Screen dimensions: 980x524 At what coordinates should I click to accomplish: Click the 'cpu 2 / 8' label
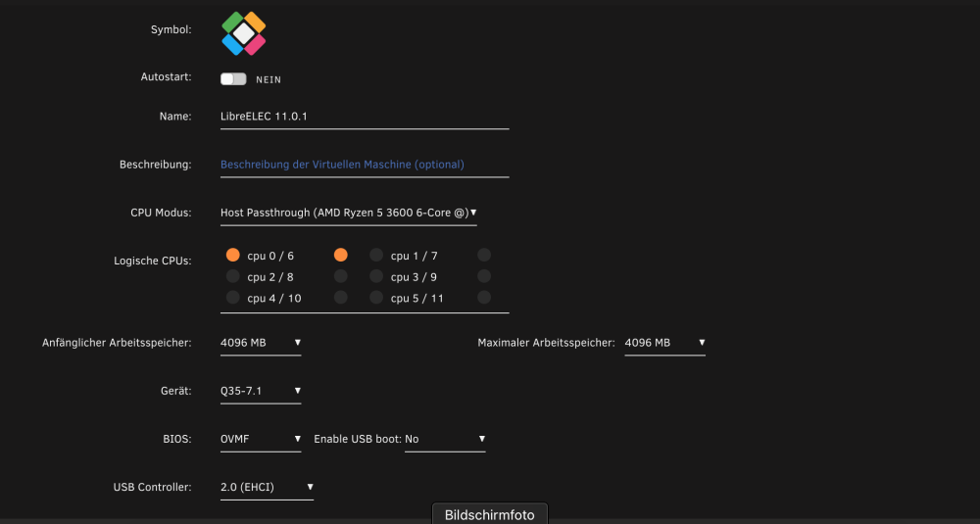tap(270, 277)
